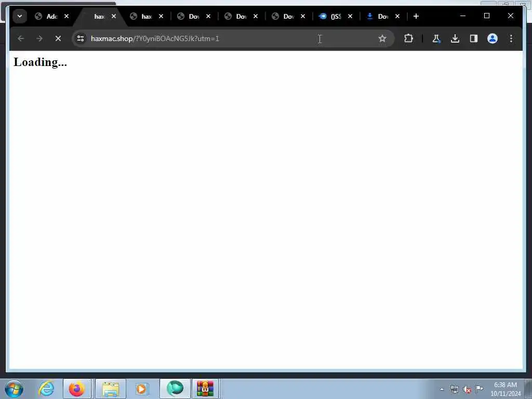Open Action Center flag icon
The image size is (532, 399).
480,389
